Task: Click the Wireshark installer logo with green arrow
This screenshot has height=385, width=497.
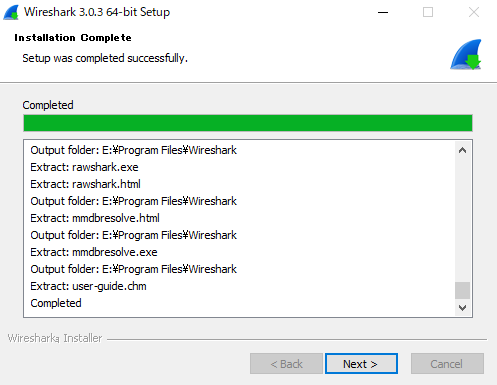Action: pyautogui.click(x=466, y=54)
